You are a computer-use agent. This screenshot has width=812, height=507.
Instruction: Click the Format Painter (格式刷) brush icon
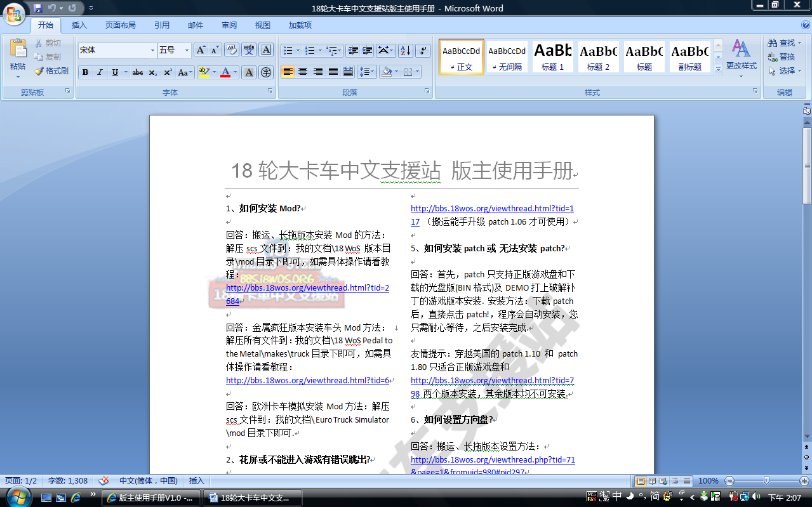[39, 71]
